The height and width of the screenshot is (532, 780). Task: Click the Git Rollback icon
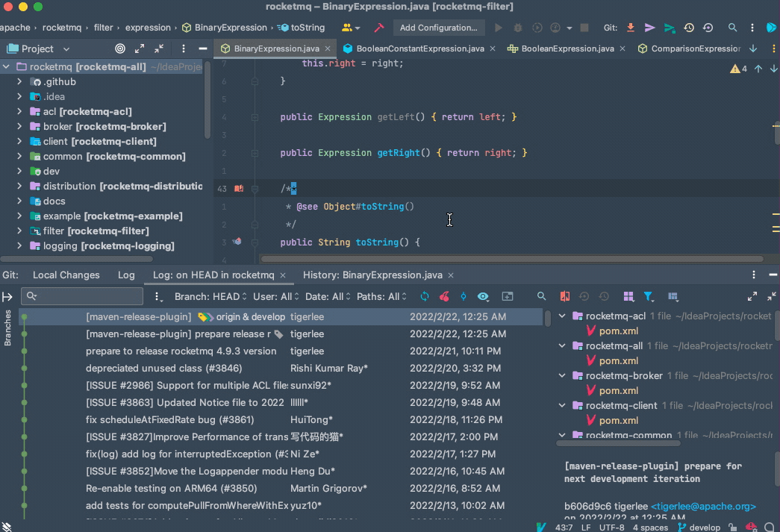708,28
